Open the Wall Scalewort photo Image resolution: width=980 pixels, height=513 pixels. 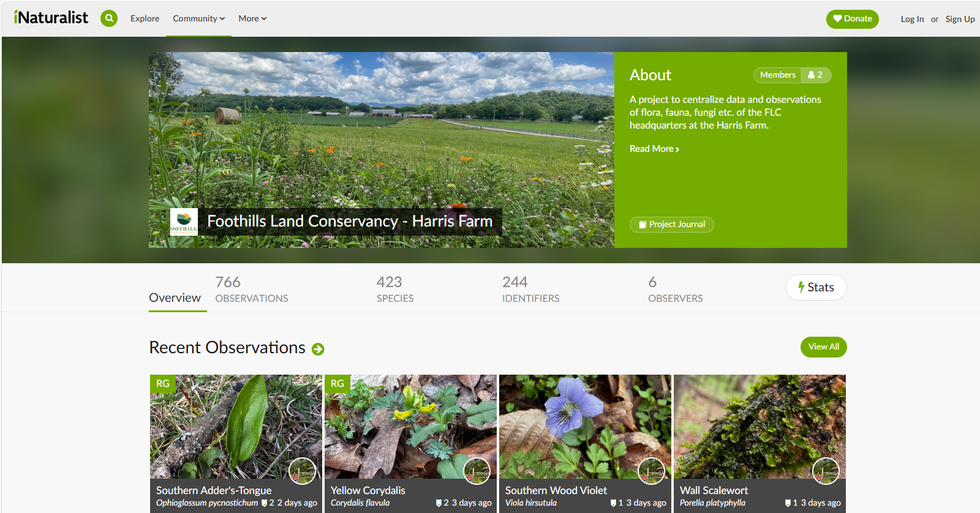pyautogui.click(x=759, y=427)
